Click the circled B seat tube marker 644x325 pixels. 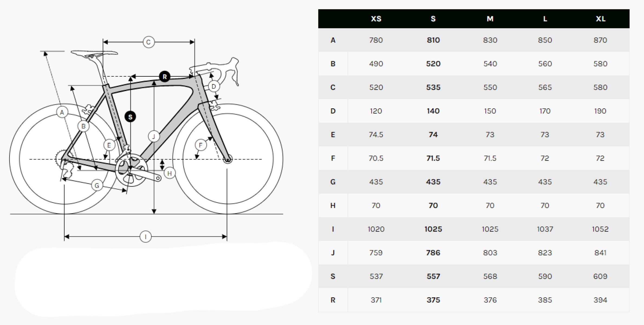pos(83,126)
